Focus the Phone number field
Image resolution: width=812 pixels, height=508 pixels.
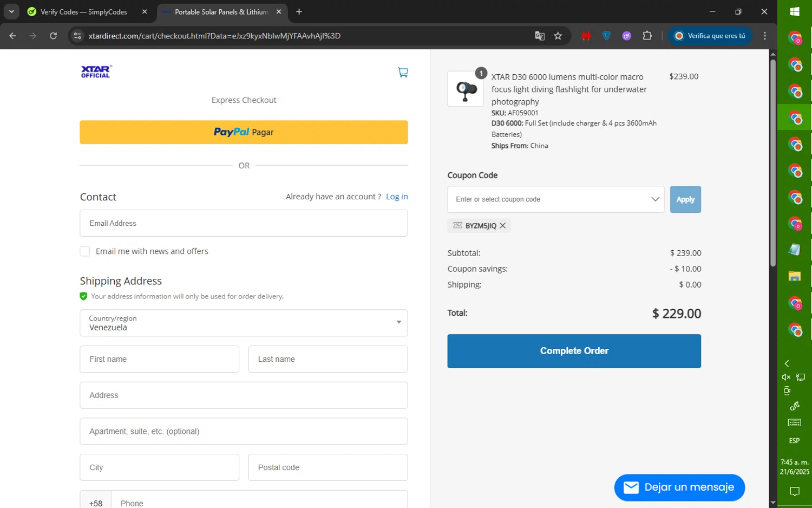(259, 500)
